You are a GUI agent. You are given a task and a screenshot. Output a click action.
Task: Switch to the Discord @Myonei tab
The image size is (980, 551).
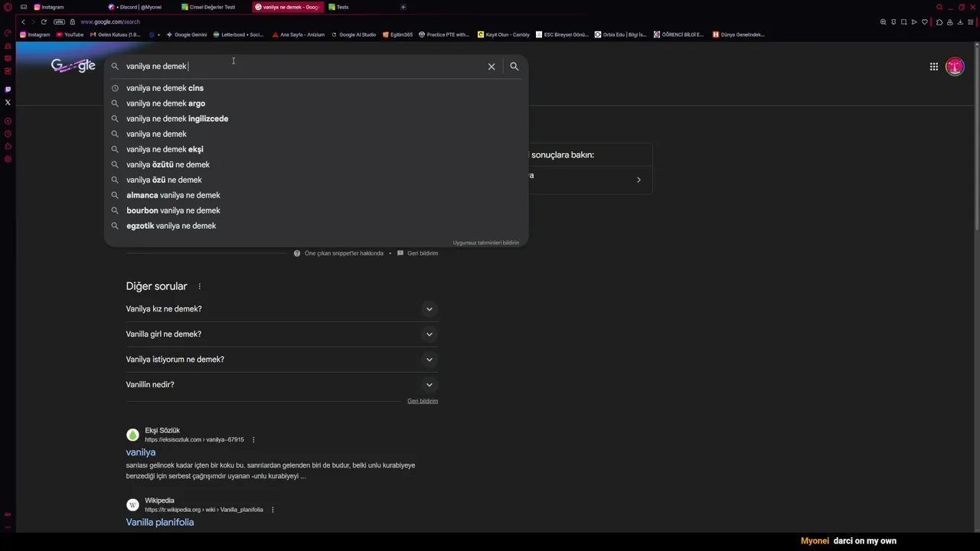pos(140,7)
